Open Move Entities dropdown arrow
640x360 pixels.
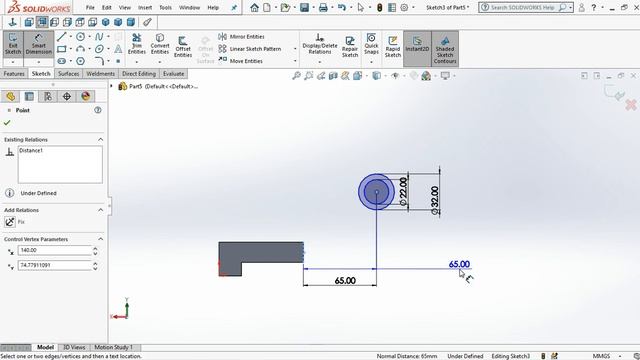(x=295, y=61)
